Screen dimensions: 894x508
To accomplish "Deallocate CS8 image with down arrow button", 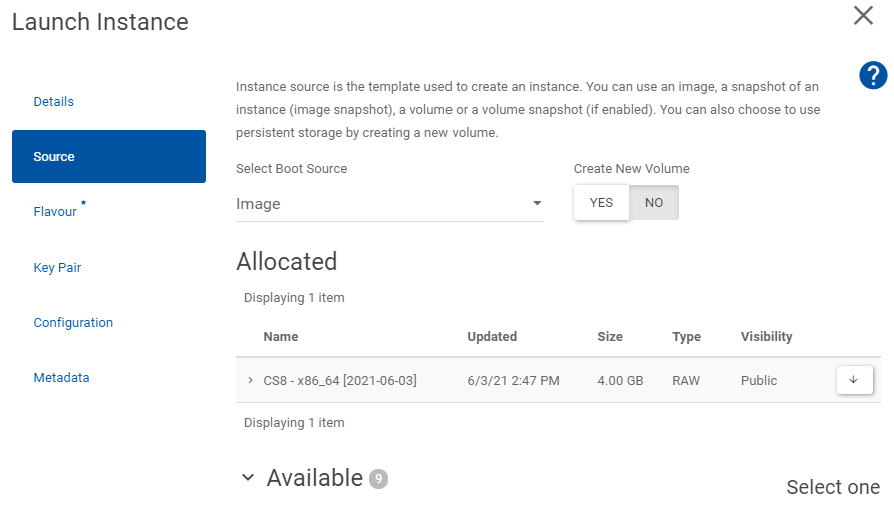I will 854,380.
